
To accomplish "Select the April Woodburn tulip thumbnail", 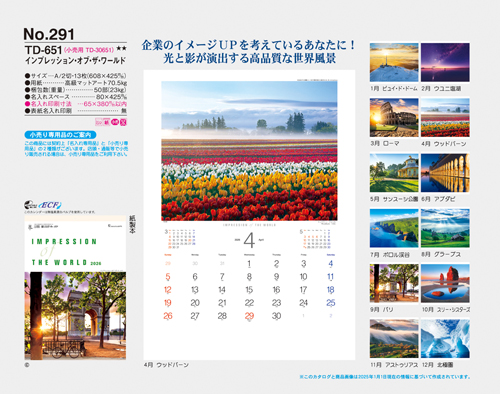I will coord(445,117).
